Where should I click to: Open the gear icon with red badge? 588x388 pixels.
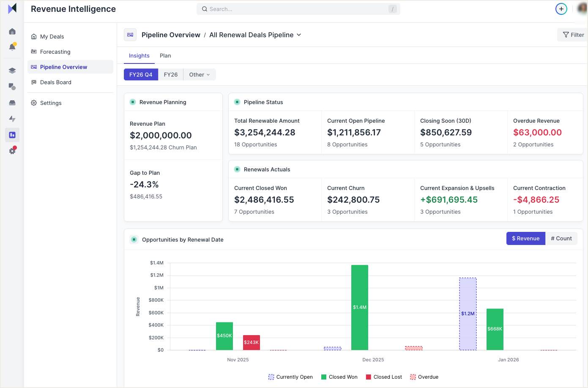[12, 151]
